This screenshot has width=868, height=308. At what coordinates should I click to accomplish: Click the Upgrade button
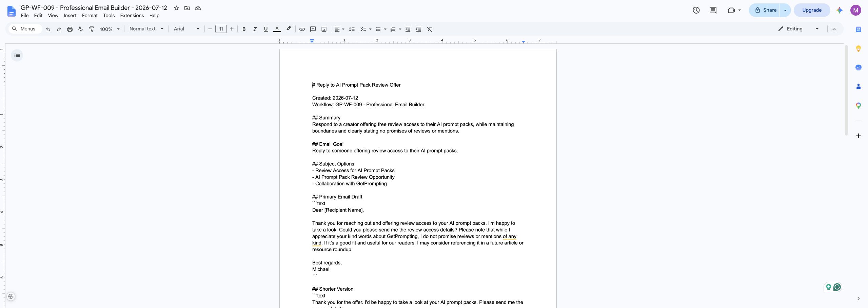(812, 10)
